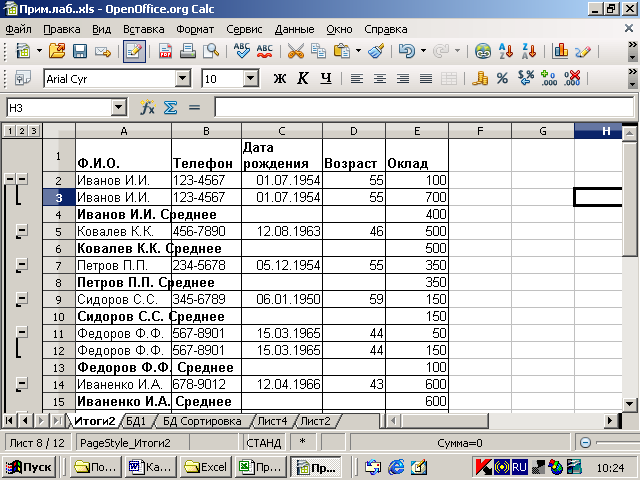This screenshot has height=480, width=640.
Task: Click the Copy icon
Action: 318,51
